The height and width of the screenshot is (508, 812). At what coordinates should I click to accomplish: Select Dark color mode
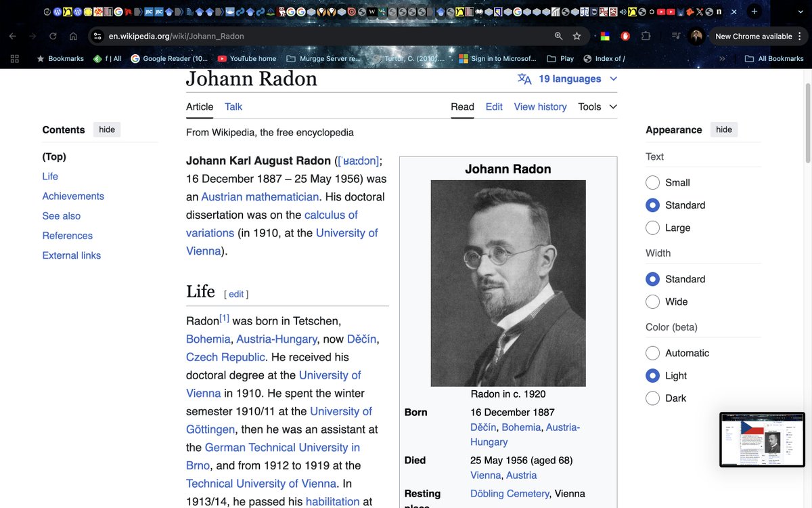click(652, 398)
